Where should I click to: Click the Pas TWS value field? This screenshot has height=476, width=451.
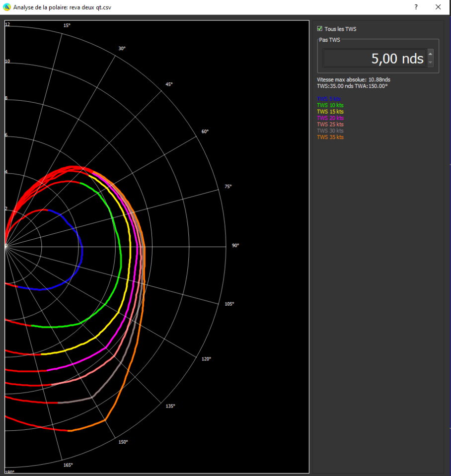(374, 59)
